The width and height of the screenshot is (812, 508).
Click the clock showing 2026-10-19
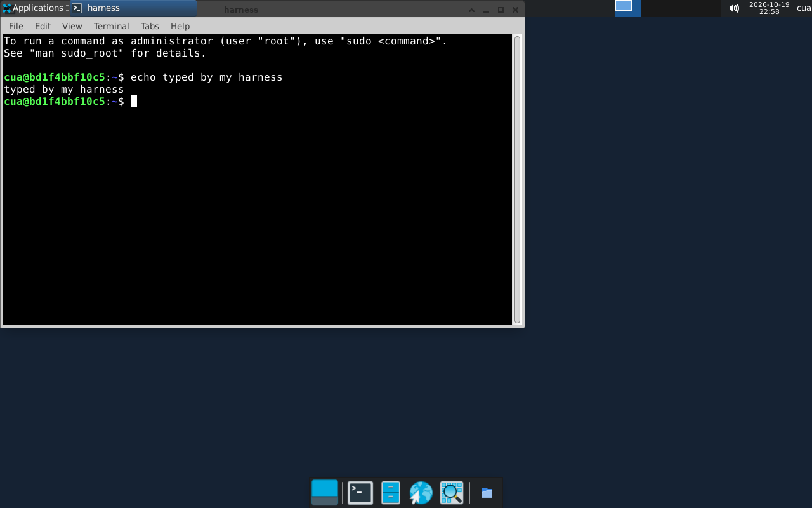(769, 8)
